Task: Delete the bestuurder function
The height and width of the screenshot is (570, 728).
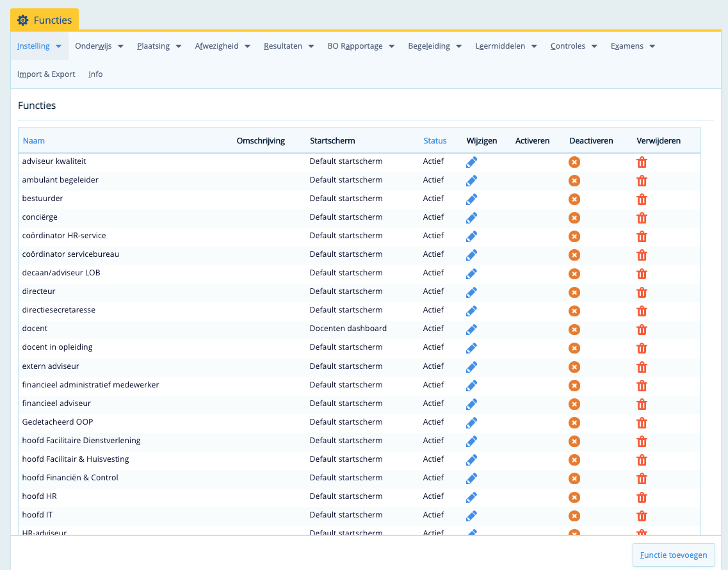Action: coord(642,199)
